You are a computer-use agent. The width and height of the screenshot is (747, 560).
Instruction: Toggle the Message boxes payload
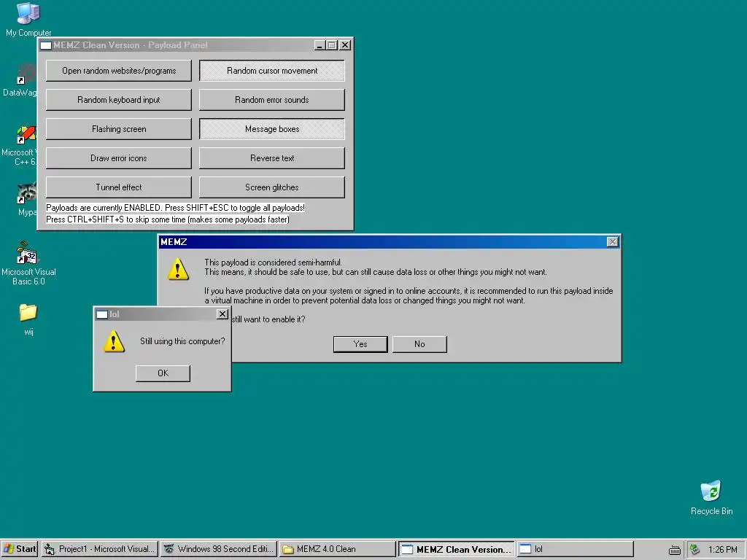(x=272, y=129)
